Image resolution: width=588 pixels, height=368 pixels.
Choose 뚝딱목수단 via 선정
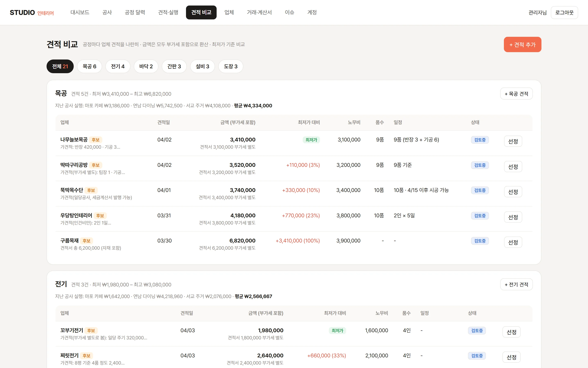513,192
